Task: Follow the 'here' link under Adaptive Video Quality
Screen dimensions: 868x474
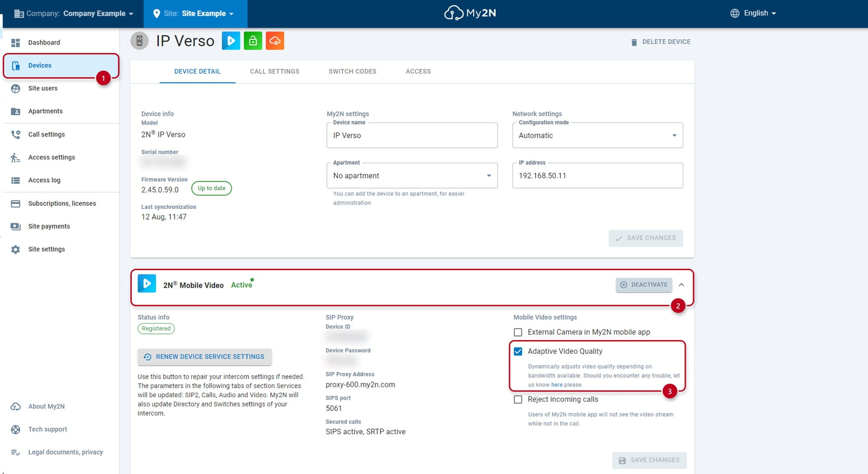Action: 557,385
